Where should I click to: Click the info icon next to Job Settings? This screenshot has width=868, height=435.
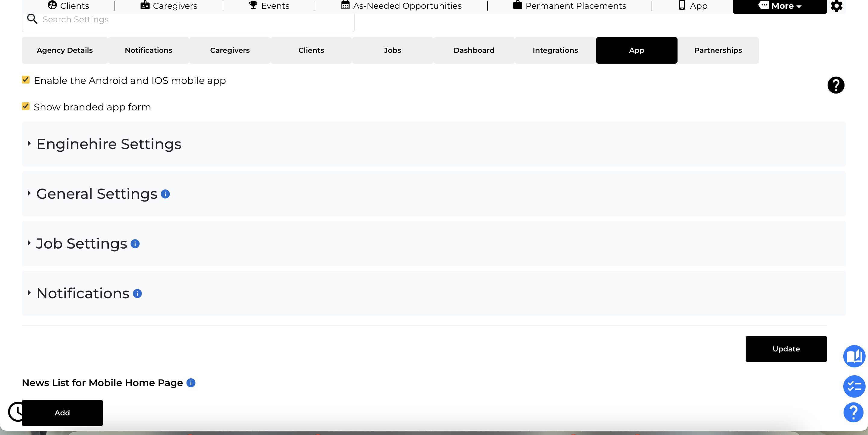tap(135, 243)
